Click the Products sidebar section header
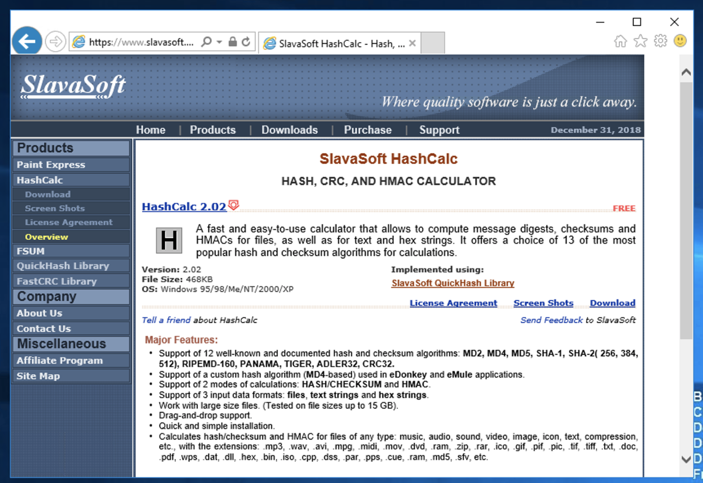703x483 pixels. pyautogui.click(x=71, y=148)
